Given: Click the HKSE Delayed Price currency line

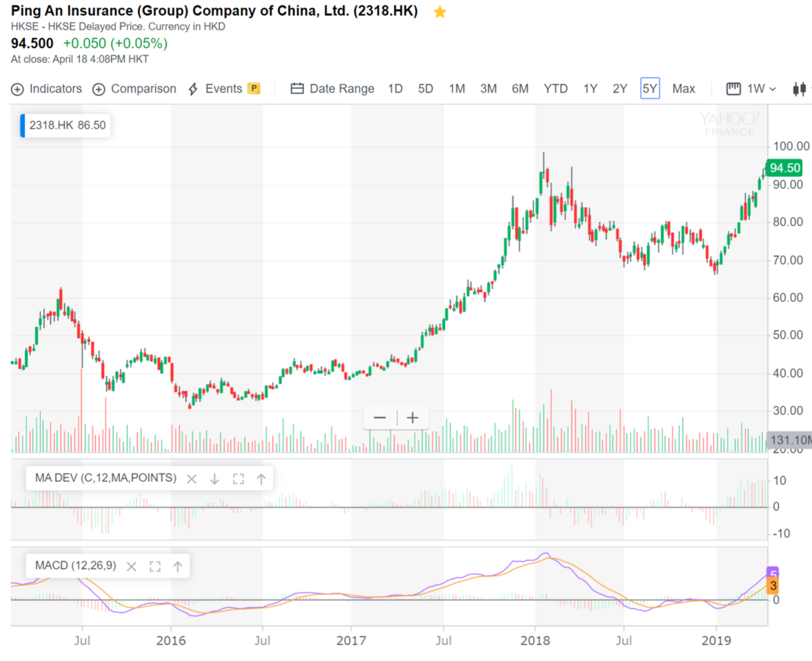Looking at the screenshot, I should [x=118, y=27].
